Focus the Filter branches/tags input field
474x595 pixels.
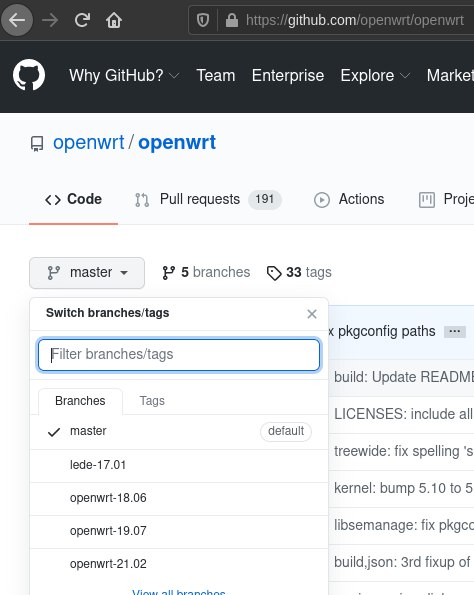(179, 355)
